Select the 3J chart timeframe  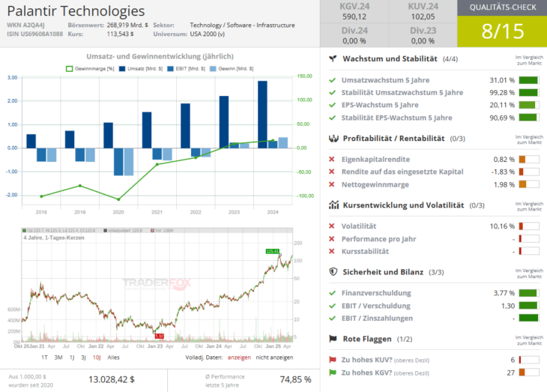(x=83, y=358)
